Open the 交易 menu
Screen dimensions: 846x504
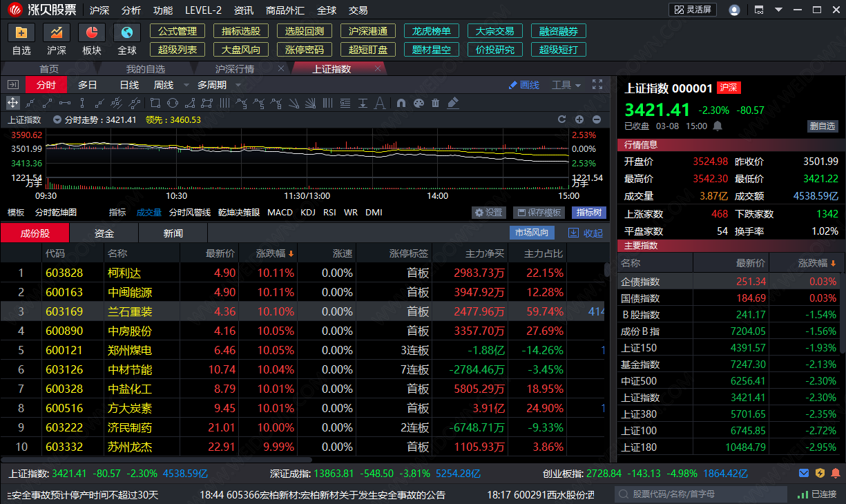[358, 10]
